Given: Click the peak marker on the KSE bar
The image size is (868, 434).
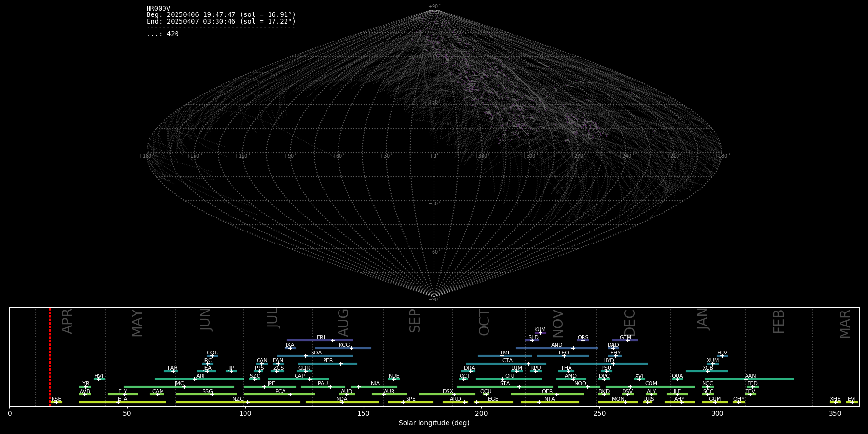Looking at the screenshot, I should [x=56, y=402].
